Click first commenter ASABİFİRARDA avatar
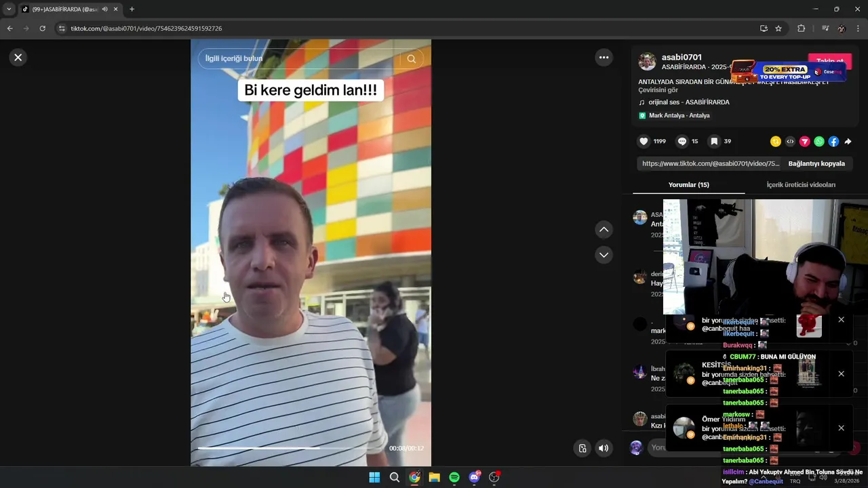Screen dimensions: 868x488 coord(639,217)
